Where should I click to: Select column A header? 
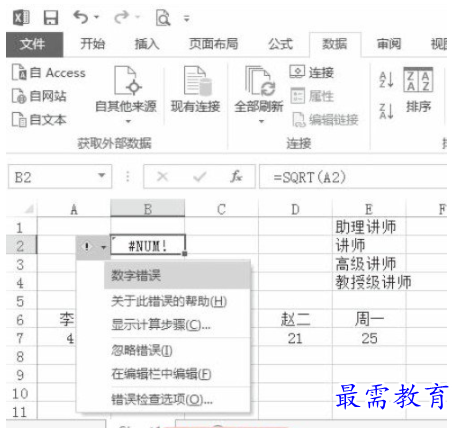74,209
